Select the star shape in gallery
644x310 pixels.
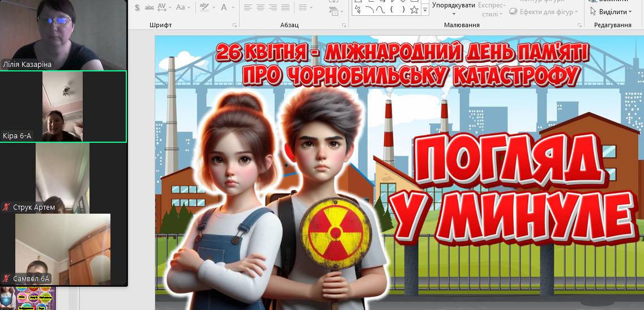414,10
